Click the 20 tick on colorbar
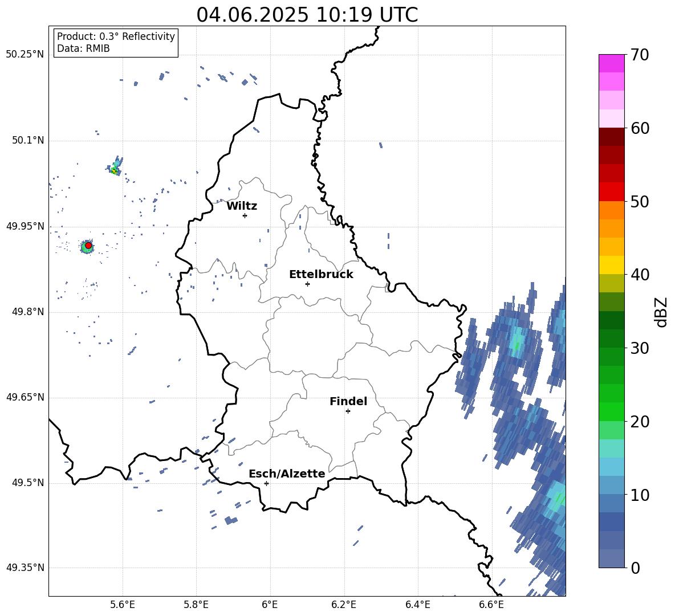Screen dimensions: 675x616 pos(640,422)
